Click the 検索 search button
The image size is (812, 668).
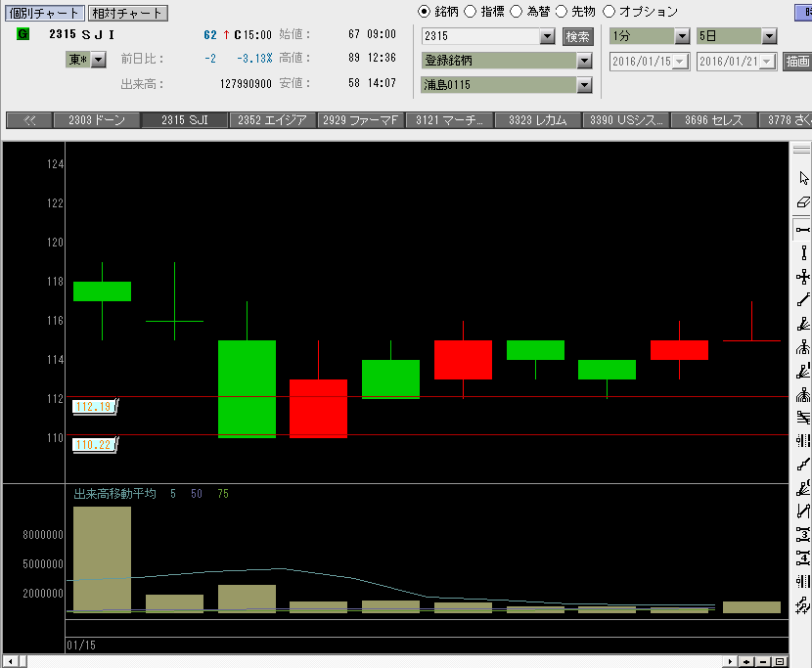577,37
